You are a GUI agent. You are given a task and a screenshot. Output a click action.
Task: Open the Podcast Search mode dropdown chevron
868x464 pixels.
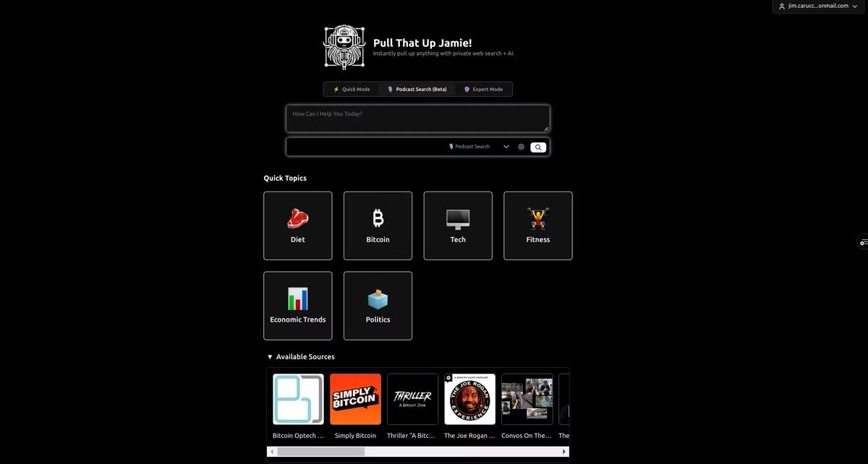click(x=506, y=147)
